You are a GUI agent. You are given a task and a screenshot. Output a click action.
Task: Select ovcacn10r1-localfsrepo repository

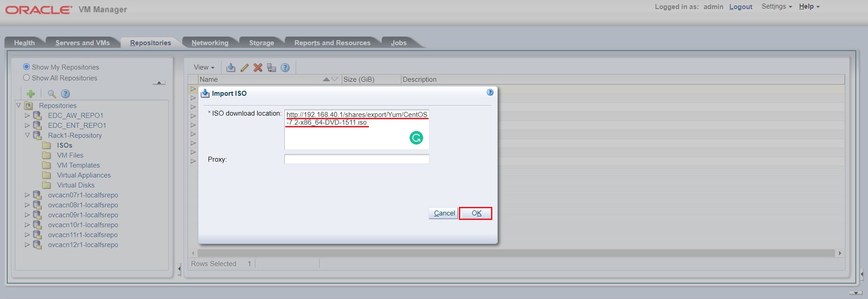pos(83,225)
